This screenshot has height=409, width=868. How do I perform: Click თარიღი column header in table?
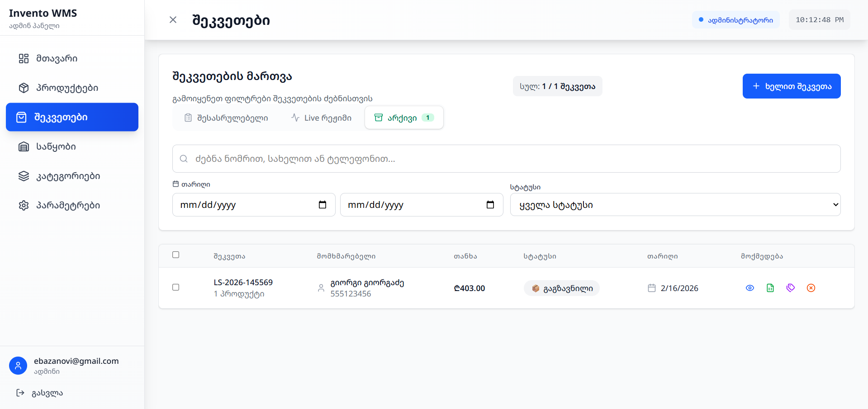662,256
